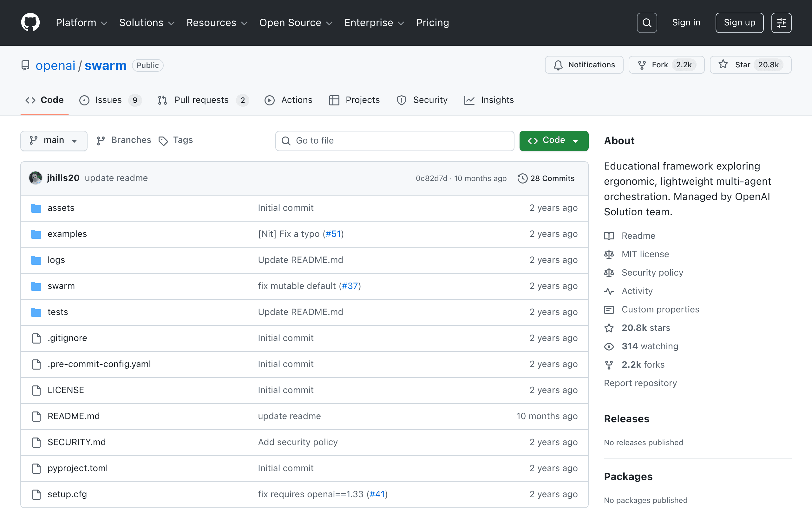Click the fork icon beside 2.2k forks
Viewport: 812px width, 508px height.
pos(609,365)
